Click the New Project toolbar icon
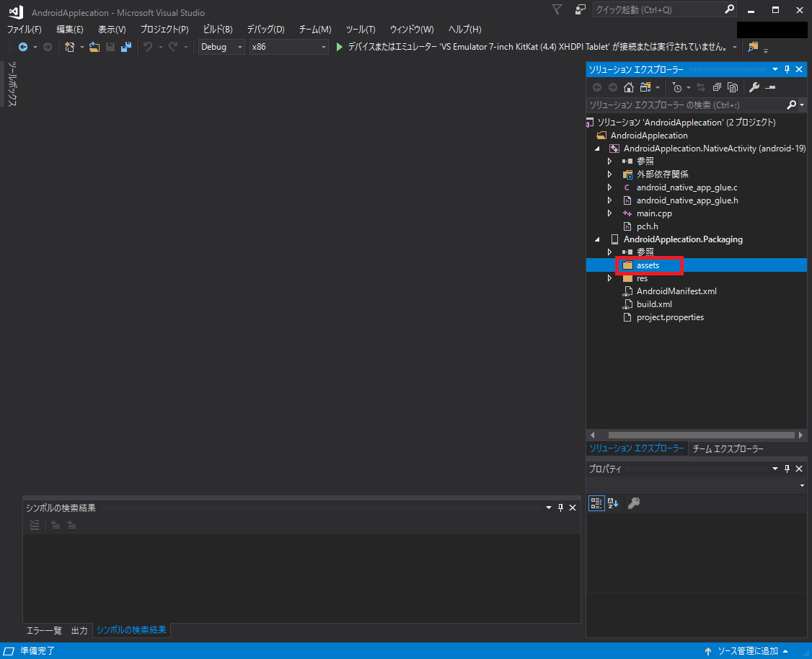Image resolution: width=812 pixels, height=659 pixels. [x=69, y=47]
